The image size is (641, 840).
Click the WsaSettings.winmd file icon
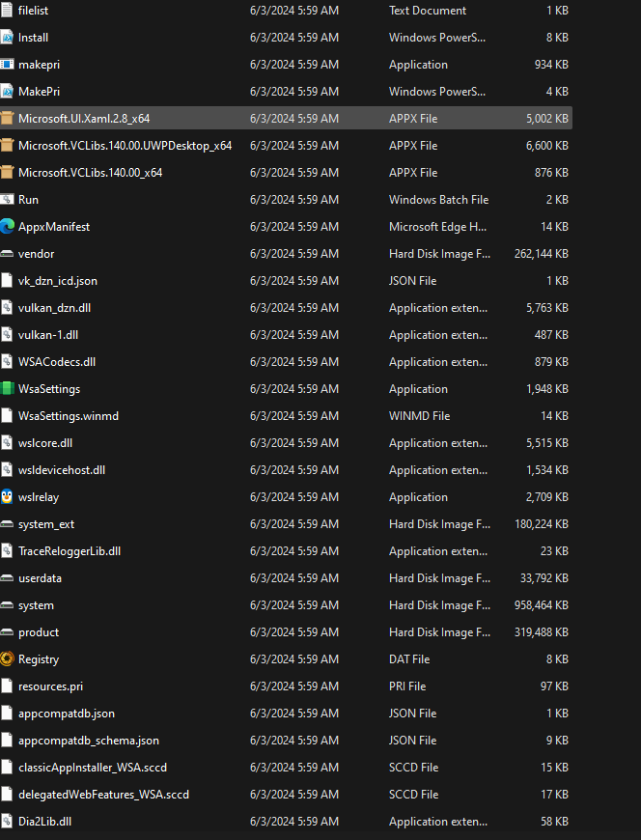point(7,416)
